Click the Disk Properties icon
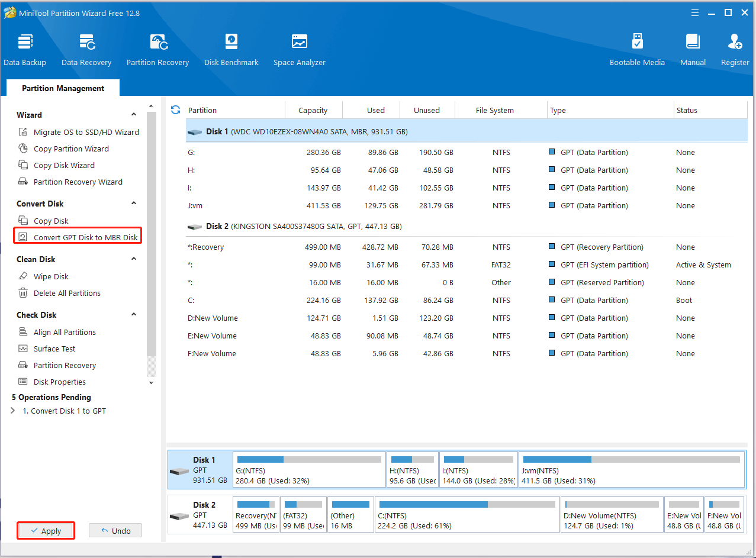756x558 pixels. click(23, 382)
